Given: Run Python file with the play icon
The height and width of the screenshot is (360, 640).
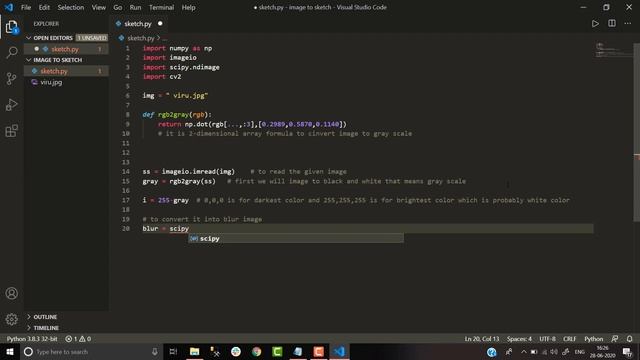Looking at the screenshot, I should pyautogui.click(x=595, y=24).
